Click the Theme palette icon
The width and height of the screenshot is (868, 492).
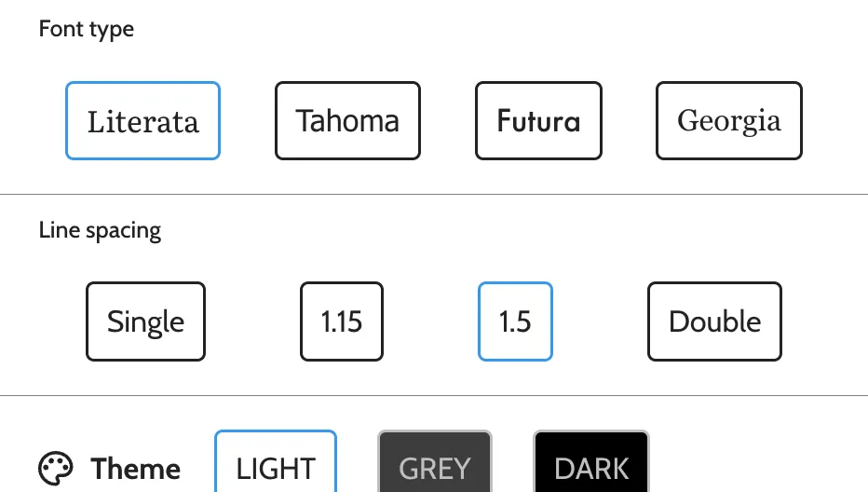pos(56,468)
